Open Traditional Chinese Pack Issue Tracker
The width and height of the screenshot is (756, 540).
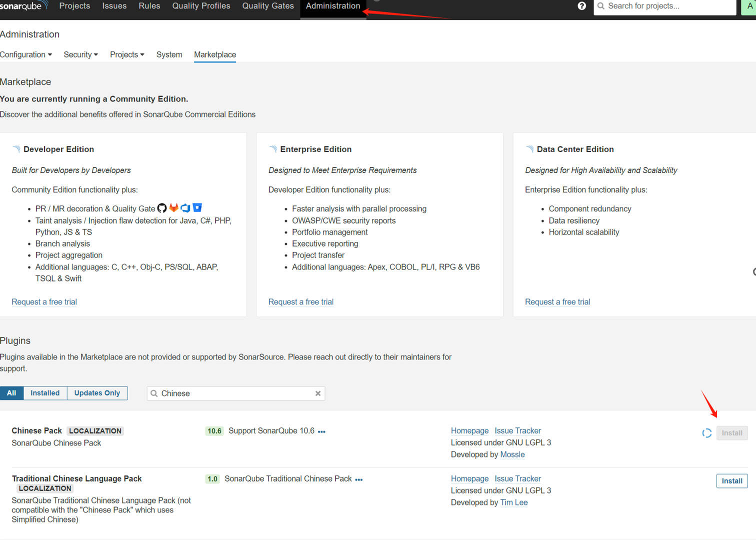517,479
